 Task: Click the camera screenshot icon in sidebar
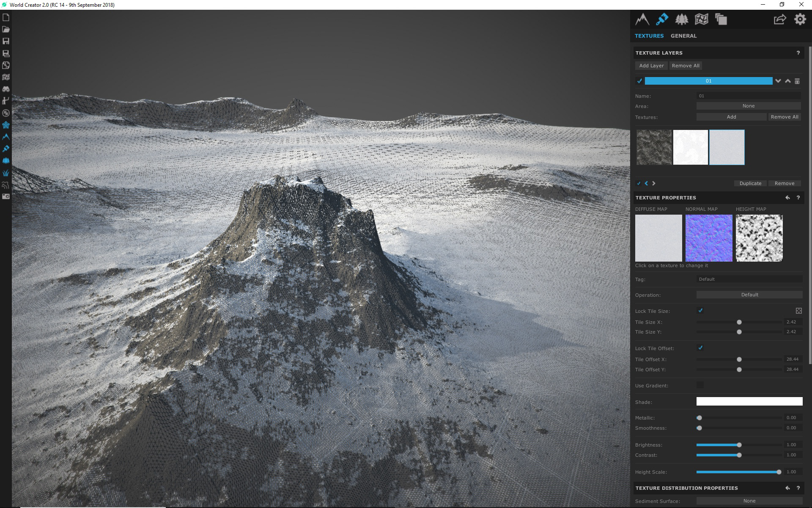click(x=6, y=196)
